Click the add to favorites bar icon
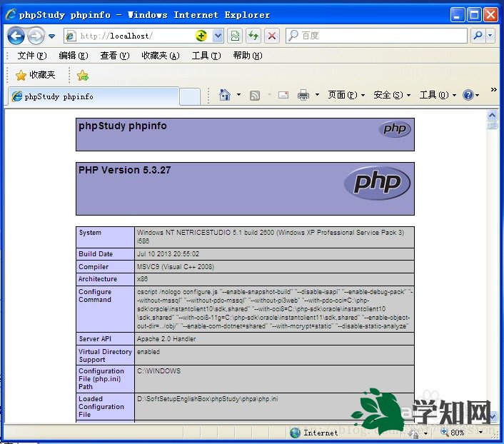Viewport: 504px width, 444px height. tap(83, 76)
